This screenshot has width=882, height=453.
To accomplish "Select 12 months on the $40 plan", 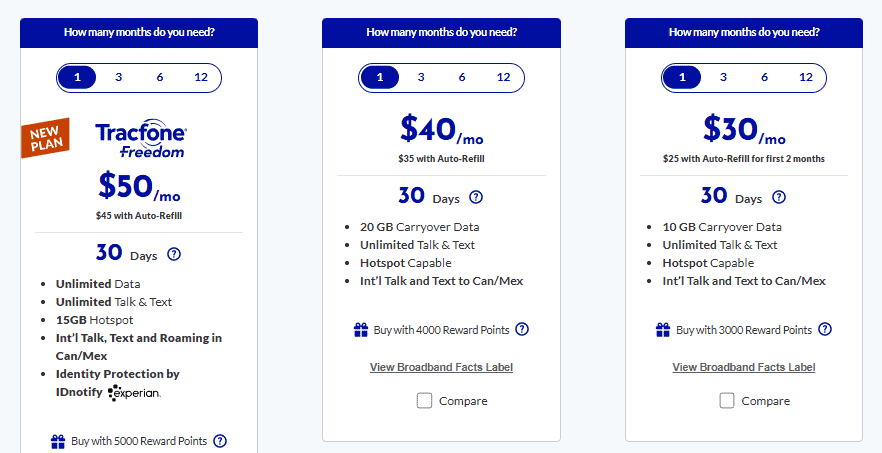I will coord(503,77).
